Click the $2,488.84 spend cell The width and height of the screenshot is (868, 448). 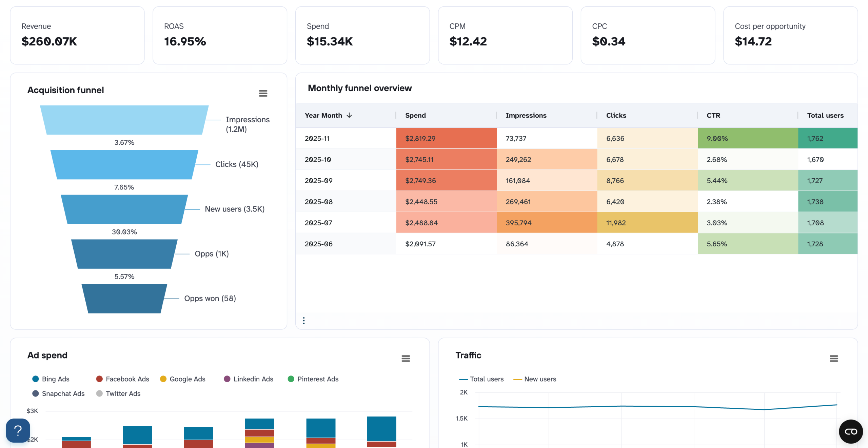(447, 223)
